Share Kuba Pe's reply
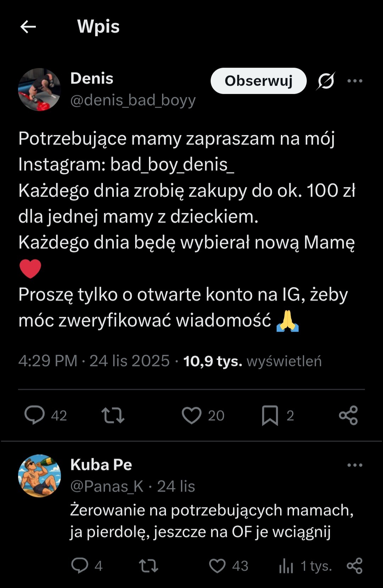Screen dimensions: 383x588 click(x=354, y=566)
